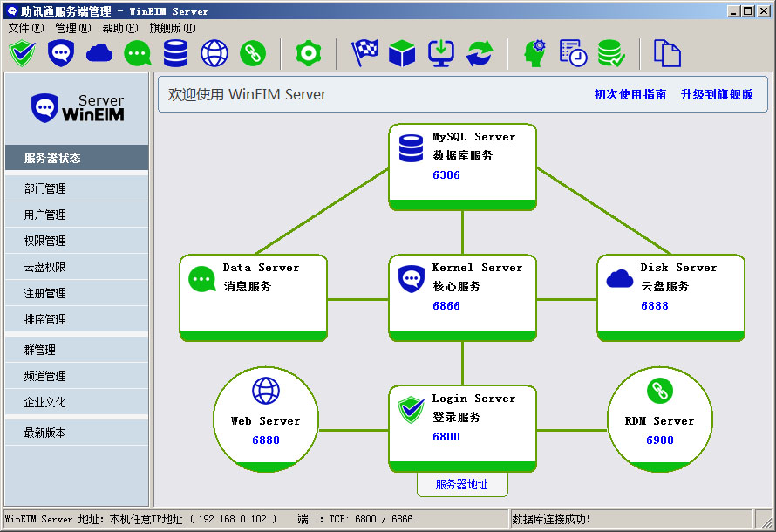Image resolution: width=776 pixels, height=532 pixels.
Task: Select 用户管理 in the sidebar
Action: [77, 215]
